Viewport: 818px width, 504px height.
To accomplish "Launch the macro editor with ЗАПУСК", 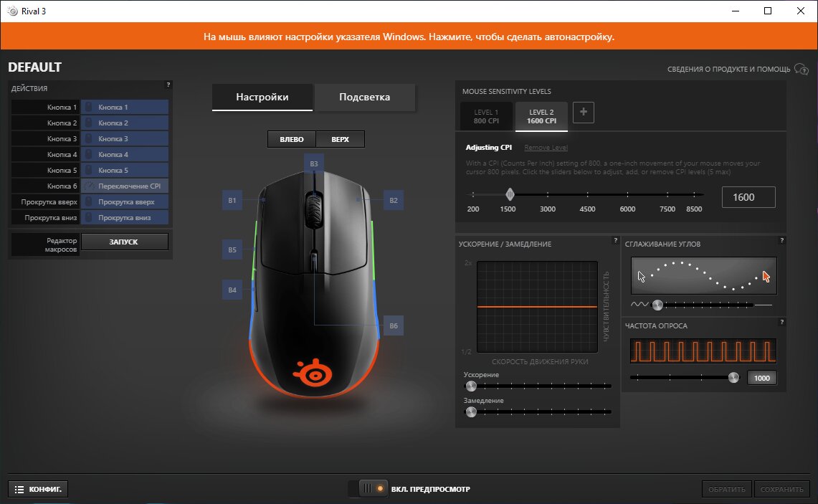I will coord(124,242).
